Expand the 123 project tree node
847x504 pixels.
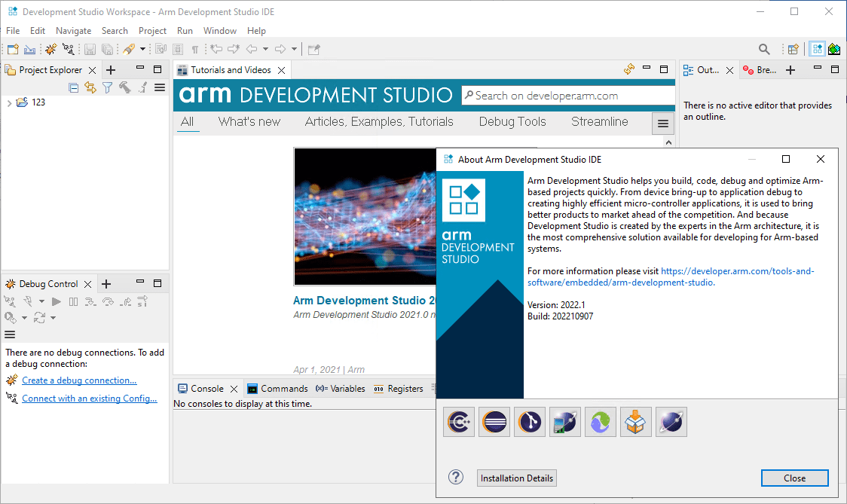click(8, 102)
